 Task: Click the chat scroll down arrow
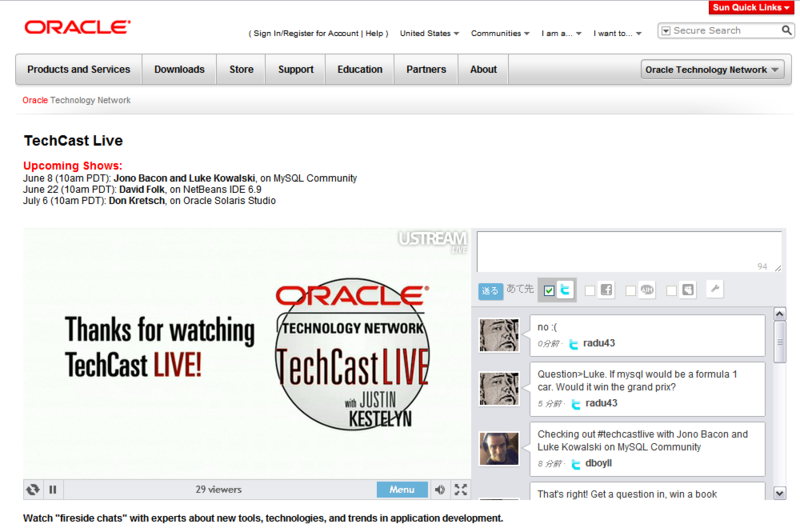coord(780,493)
